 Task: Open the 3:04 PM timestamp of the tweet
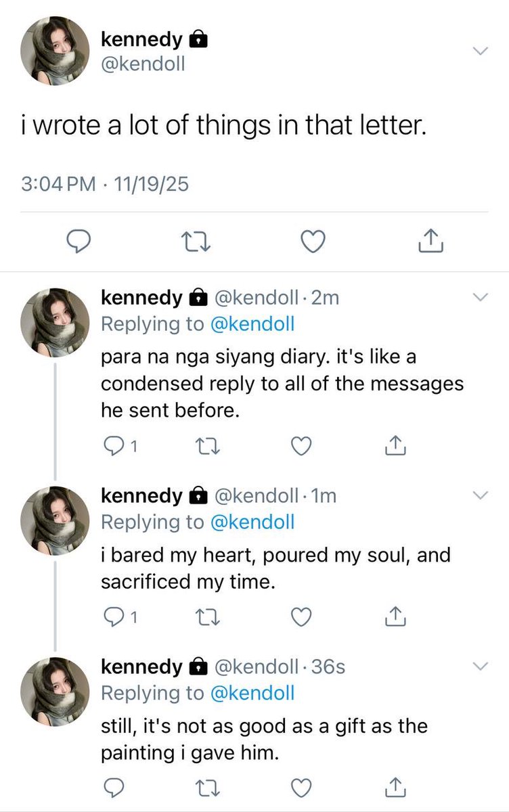[x=60, y=184]
